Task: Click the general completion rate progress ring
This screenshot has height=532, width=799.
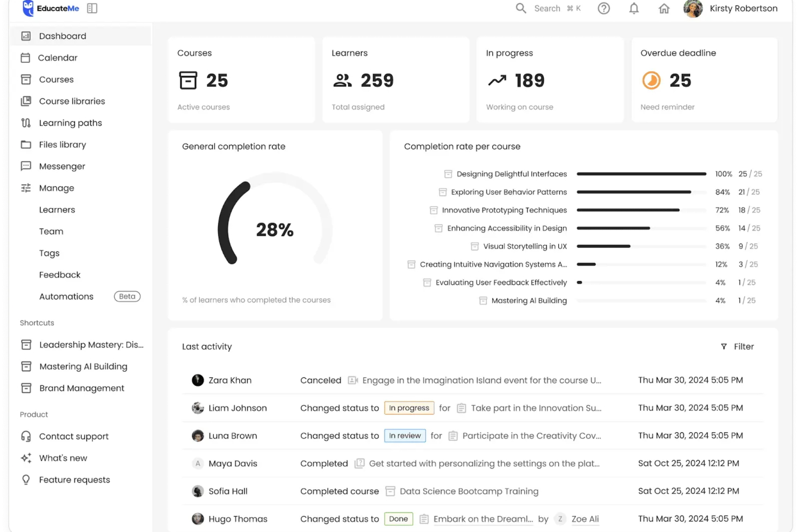Action: (x=275, y=229)
